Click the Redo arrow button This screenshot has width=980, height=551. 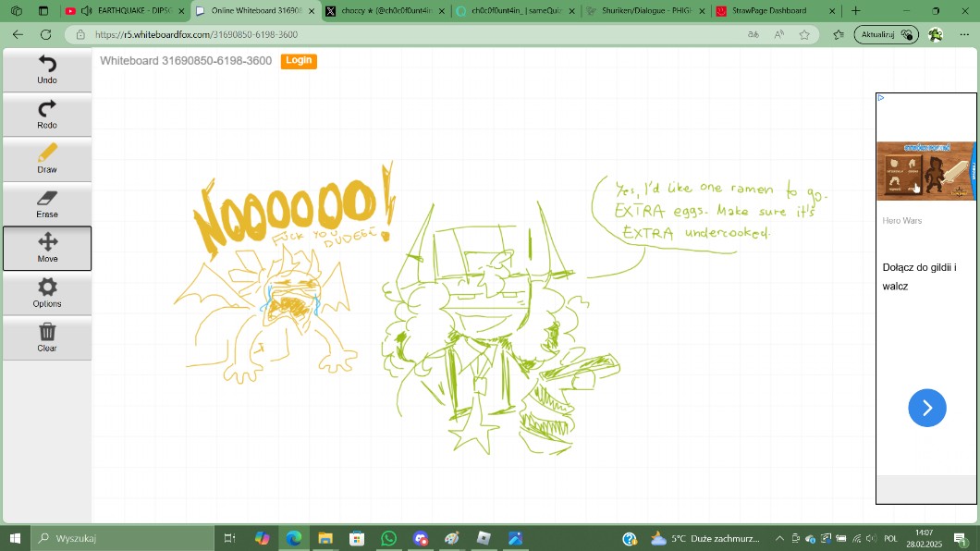(x=47, y=115)
